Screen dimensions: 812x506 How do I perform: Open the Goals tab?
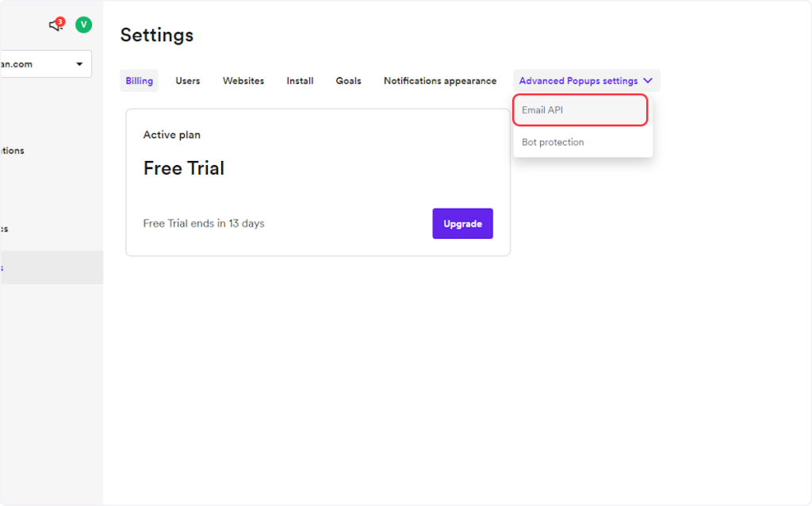point(348,81)
